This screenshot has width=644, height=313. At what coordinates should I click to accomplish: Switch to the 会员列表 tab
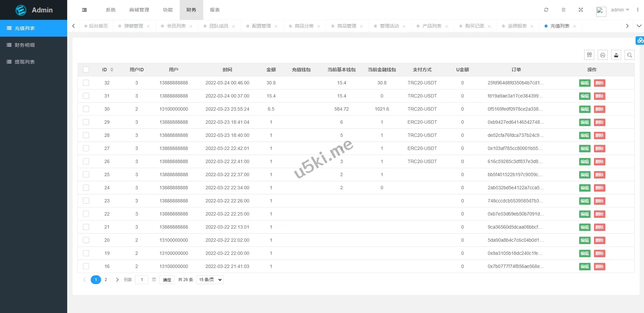coord(176,26)
